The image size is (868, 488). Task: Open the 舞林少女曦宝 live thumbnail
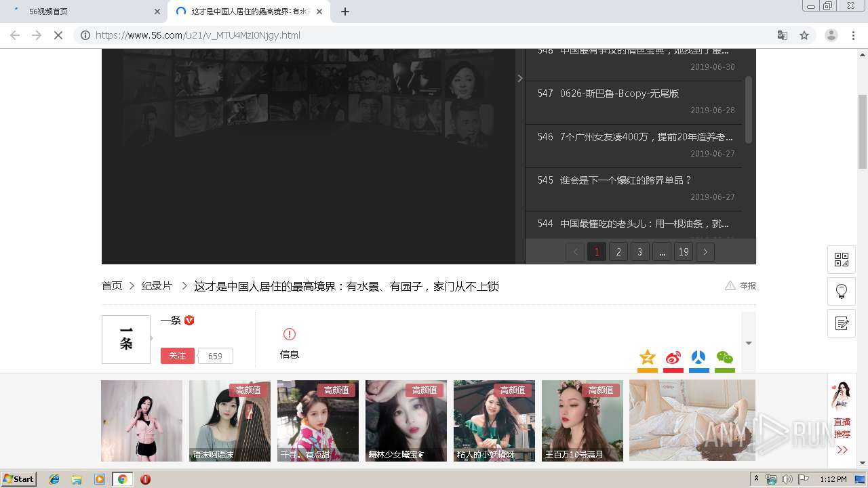coord(406,421)
